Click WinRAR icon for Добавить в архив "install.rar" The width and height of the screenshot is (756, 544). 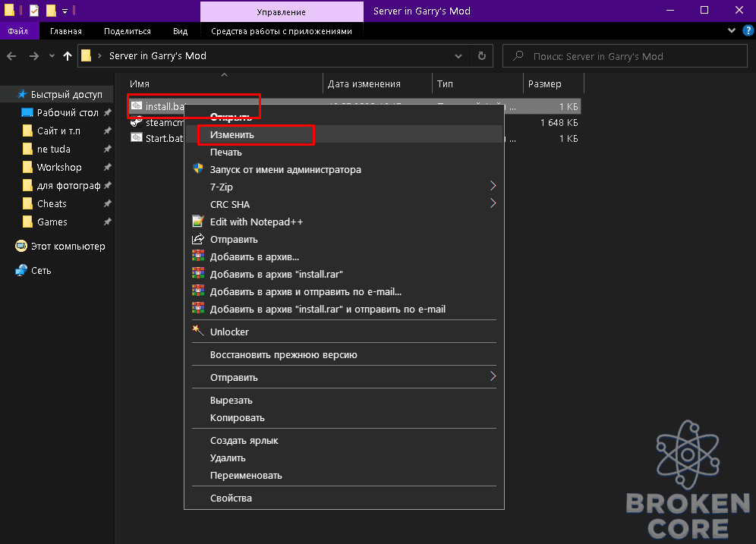(198, 273)
